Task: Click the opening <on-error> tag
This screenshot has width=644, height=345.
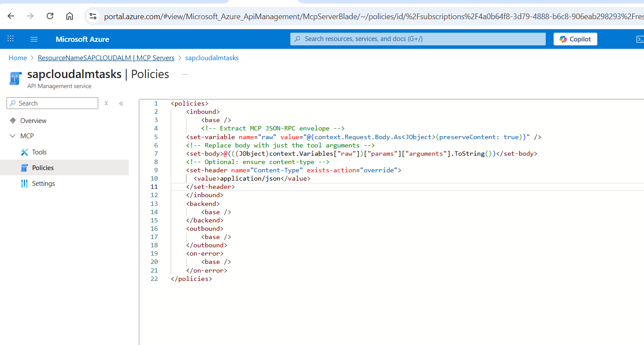Action: [205, 253]
